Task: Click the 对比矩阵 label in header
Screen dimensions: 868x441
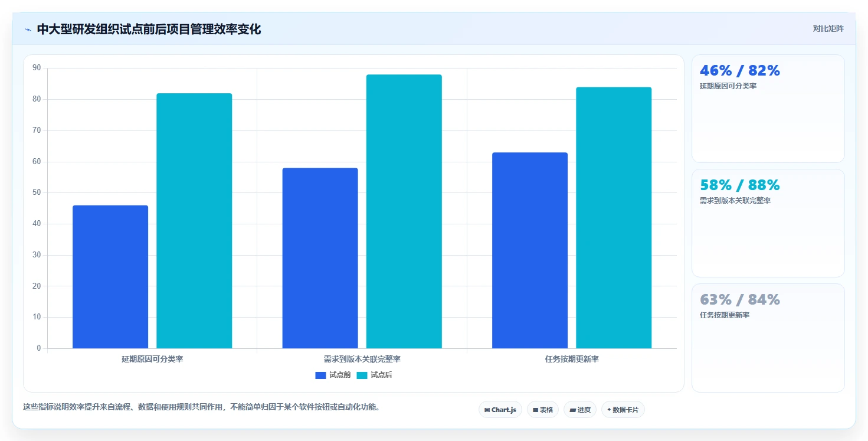Action: click(828, 28)
